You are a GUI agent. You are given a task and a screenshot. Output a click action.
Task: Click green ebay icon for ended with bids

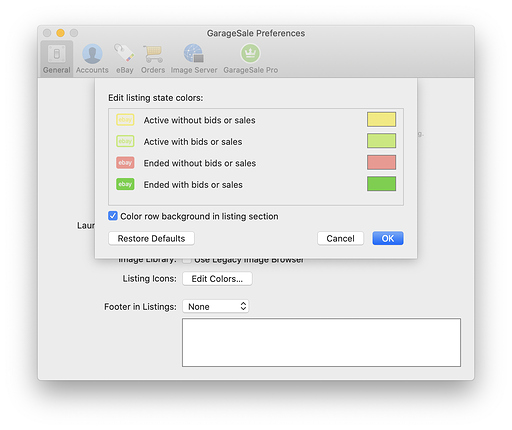coord(125,184)
